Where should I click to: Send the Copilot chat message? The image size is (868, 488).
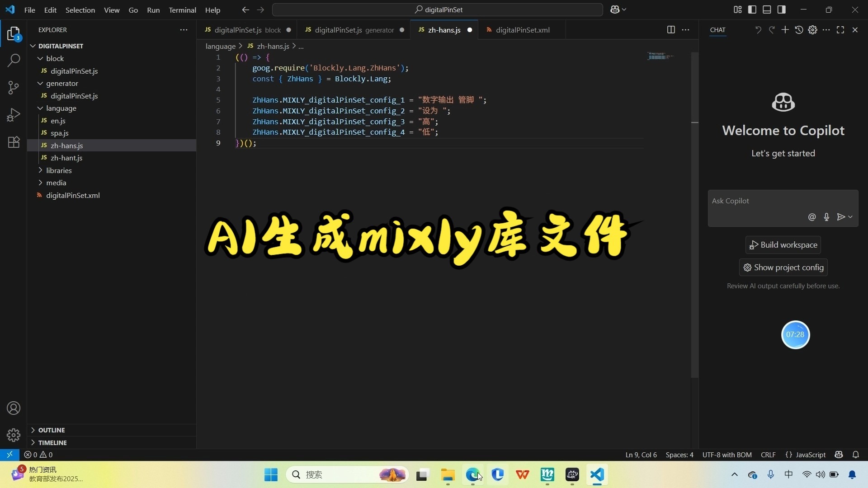click(x=841, y=217)
